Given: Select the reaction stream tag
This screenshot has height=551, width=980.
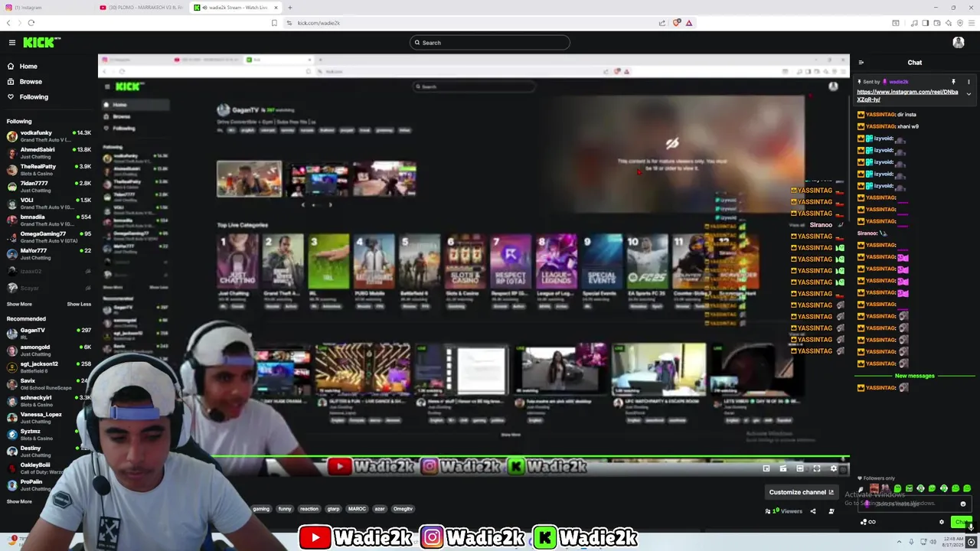Looking at the screenshot, I should (309, 509).
